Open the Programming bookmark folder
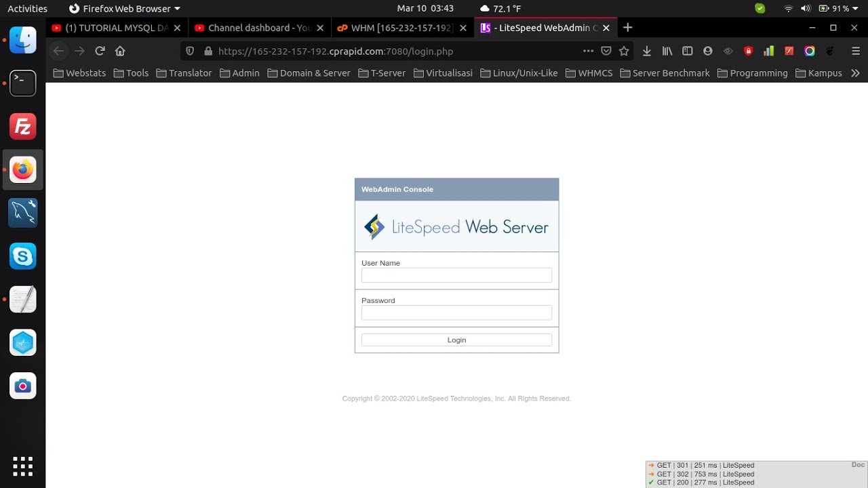868x488 pixels. [751, 73]
